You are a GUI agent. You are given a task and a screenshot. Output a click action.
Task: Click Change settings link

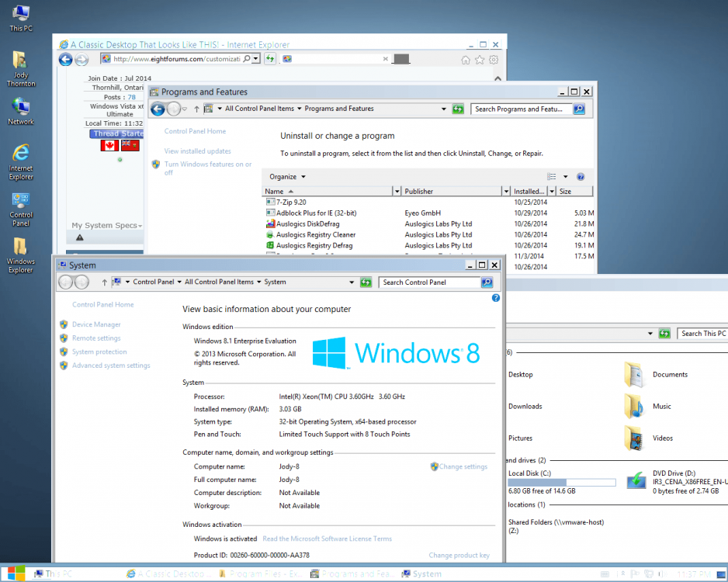coord(463,467)
